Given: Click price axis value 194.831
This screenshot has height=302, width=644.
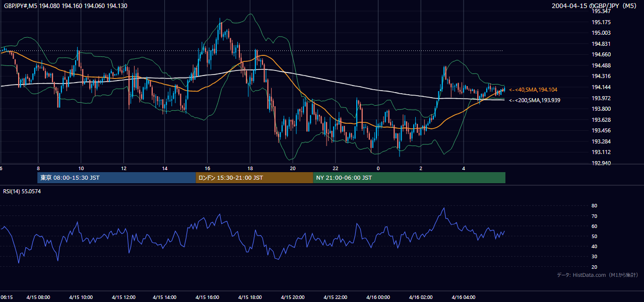Looking at the screenshot, I should 601,44.
